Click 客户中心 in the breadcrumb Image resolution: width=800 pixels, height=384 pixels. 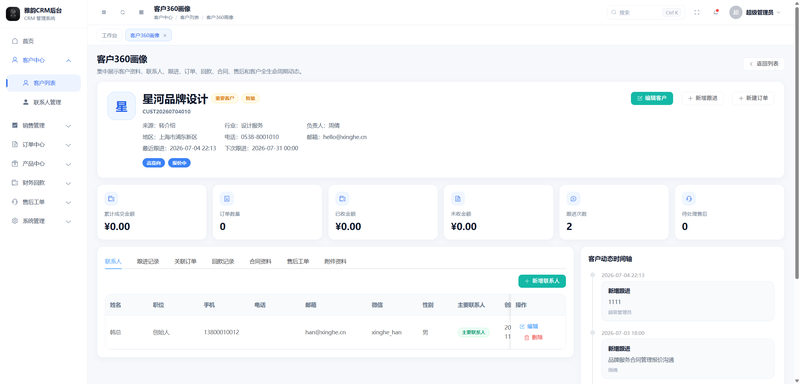coord(163,17)
